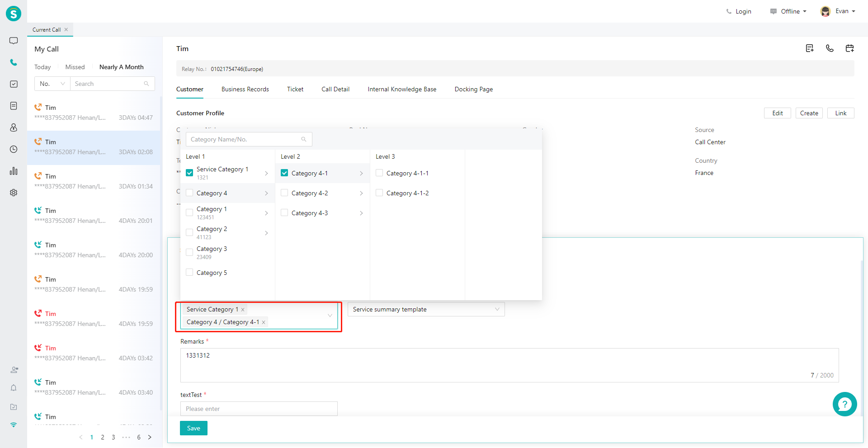Remove the Category 4 / Category 4-1 tag

click(x=264, y=322)
